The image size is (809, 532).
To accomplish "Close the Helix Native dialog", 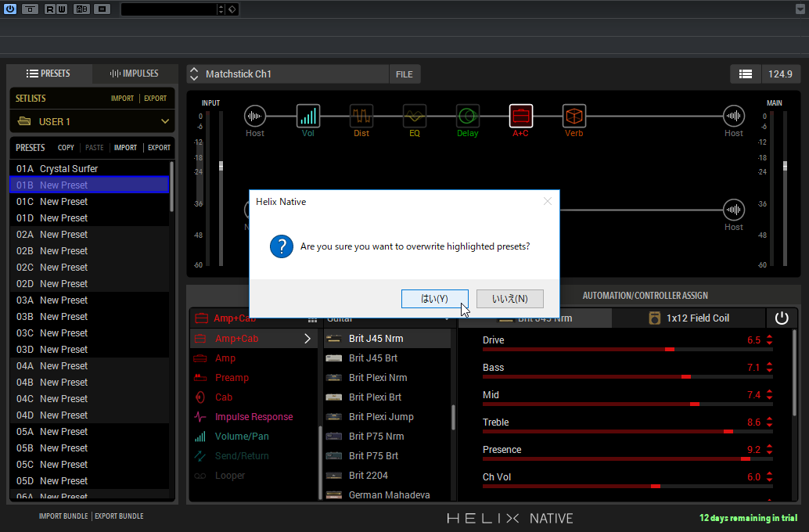I will point(548,201).
